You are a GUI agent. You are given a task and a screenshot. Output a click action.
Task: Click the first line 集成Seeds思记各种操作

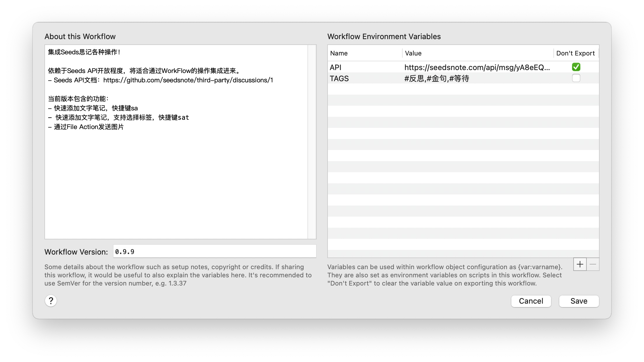click(x=84, y=52)
